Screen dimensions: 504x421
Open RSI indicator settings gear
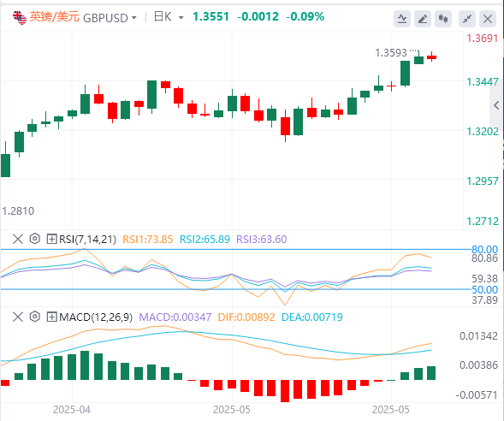tap(35, 239)
